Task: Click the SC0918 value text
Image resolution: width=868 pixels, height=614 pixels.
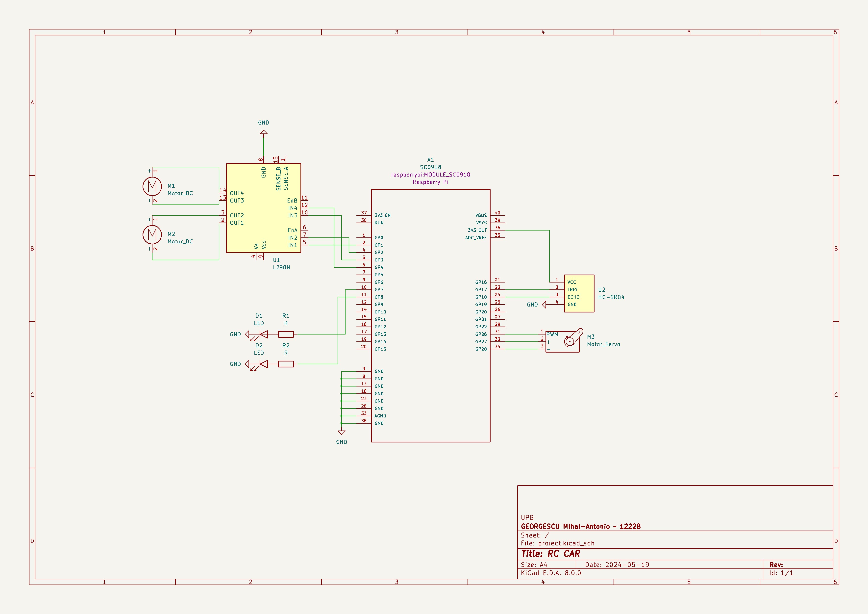Action: point(430,167)
